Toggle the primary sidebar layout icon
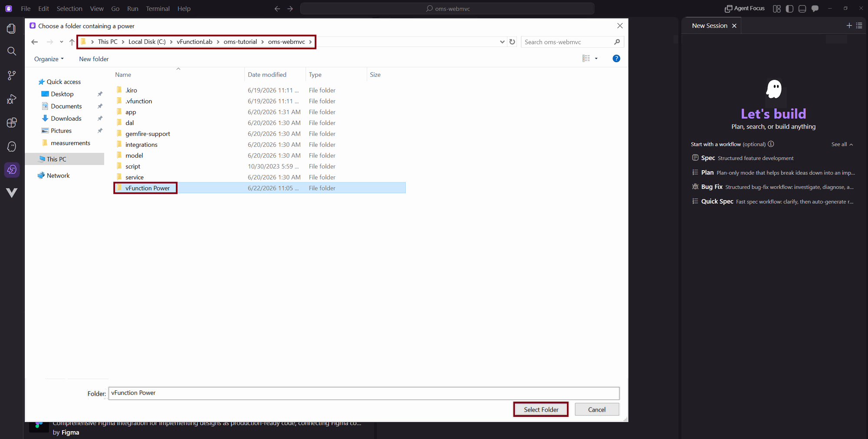The height and width of the screenshot is (439, 868). tap(789, 9)
